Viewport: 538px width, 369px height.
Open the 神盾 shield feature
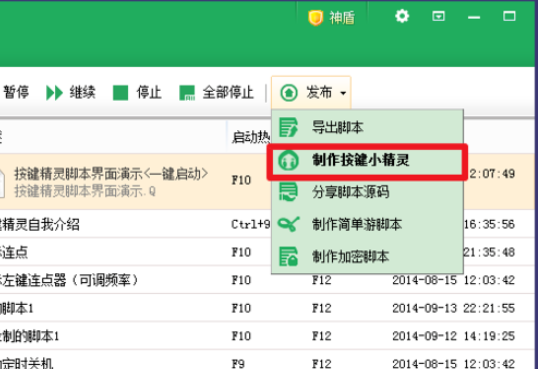[331, 17]
